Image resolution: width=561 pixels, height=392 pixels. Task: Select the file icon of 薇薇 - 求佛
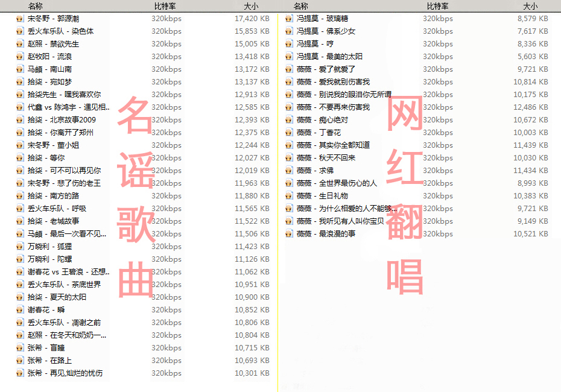tap(289, 171)
